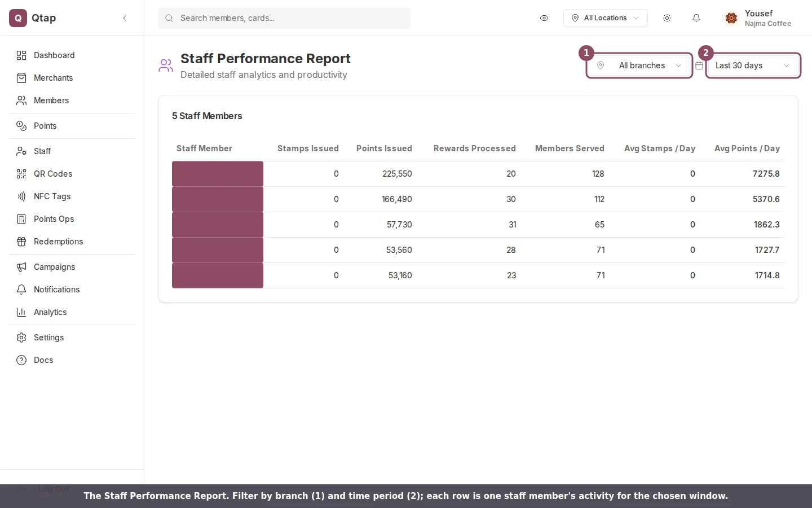The image size is (812, 508).
Task: Click the Staff Member column header
Action: 204,148
